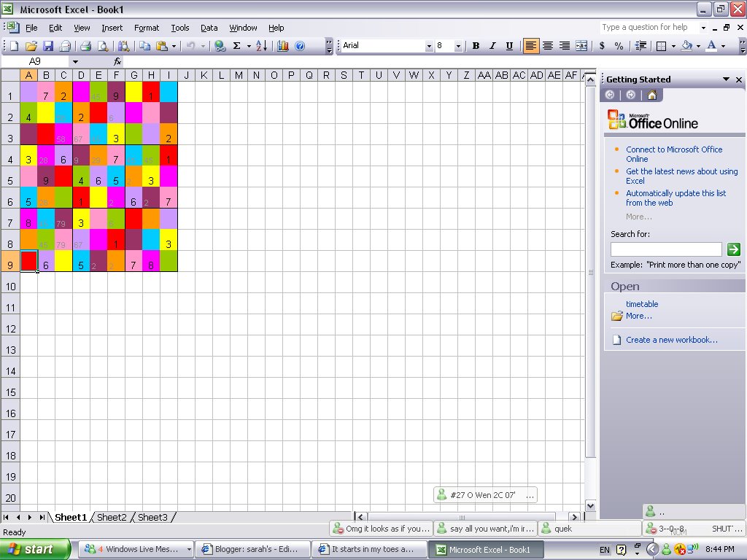
Task: Expand the Name Box dropdown arrow
Action: 75,62
